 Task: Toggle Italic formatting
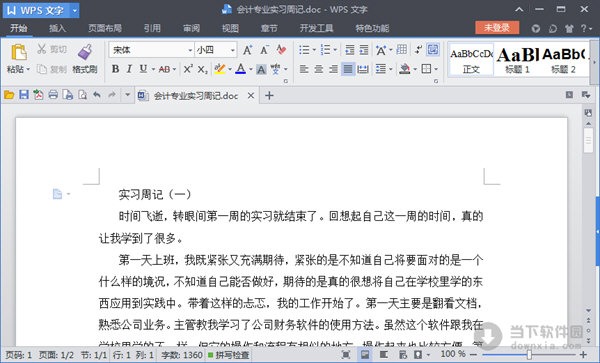pos(129,69)
